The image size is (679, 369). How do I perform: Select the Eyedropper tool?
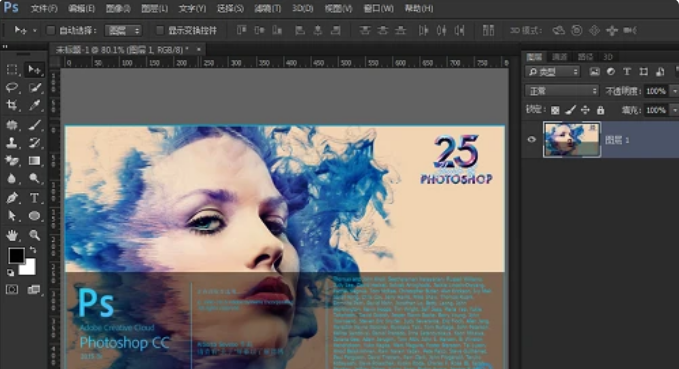pos(35,105)
